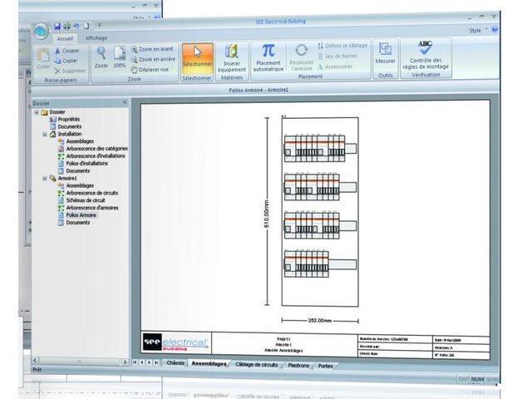Collapse the Installation tree node
This screenshot has height=399, width=532.
(45, 134)
